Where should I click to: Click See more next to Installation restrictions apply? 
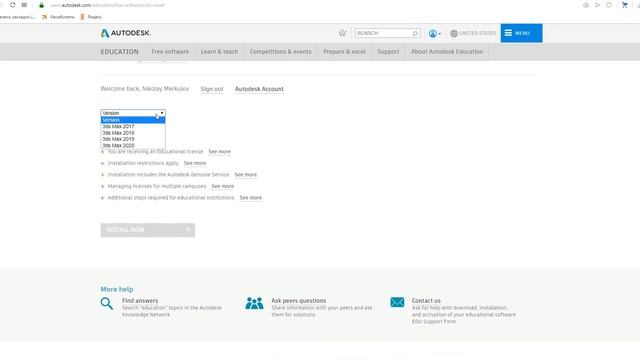click(x=195, y=163)
